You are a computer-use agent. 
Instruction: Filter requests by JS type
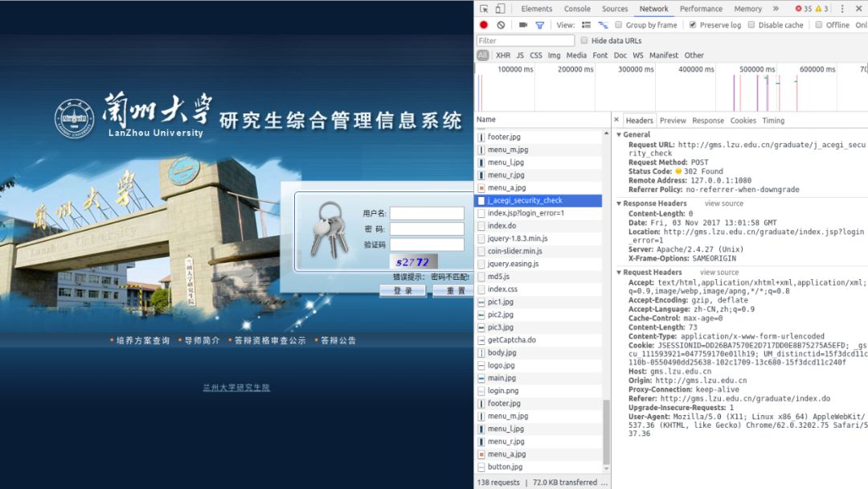click(520, 55)
